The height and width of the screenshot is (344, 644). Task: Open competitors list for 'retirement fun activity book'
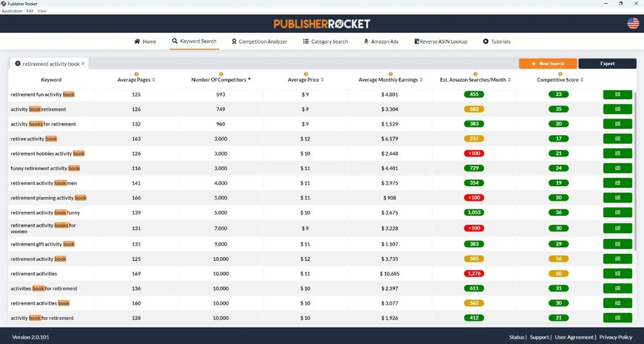pyautogui.click(x=618, y=95)
